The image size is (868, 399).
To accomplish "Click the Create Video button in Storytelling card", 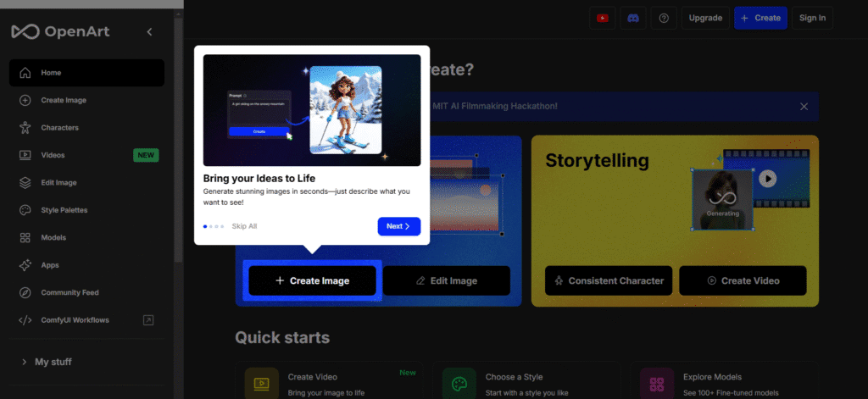I will click(x=743, y=280).
